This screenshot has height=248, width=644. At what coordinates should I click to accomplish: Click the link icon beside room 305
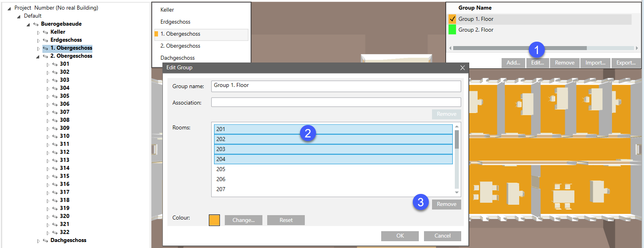coord(55,96)
